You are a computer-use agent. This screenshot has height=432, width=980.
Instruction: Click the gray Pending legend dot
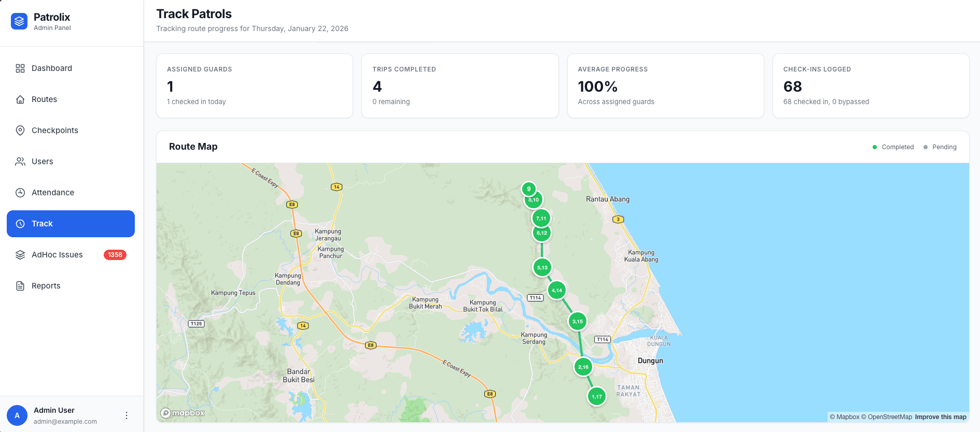point(926,147)
